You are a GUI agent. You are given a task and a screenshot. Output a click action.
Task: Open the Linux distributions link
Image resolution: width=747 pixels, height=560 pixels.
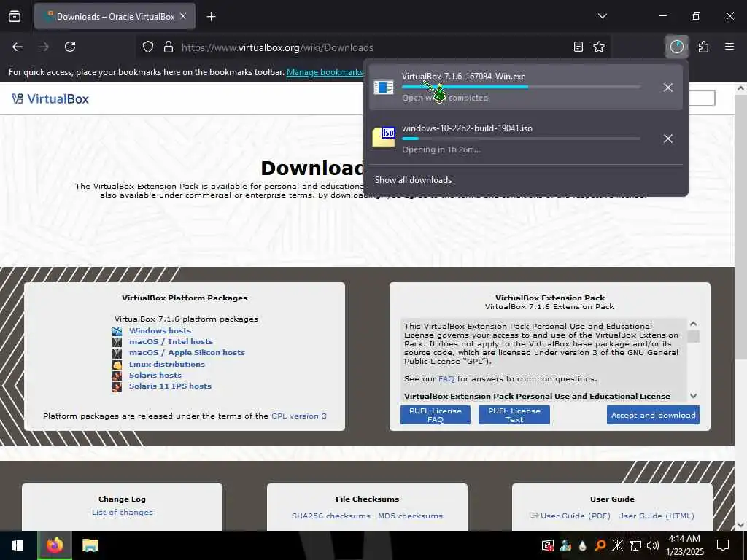click(167, 364)
